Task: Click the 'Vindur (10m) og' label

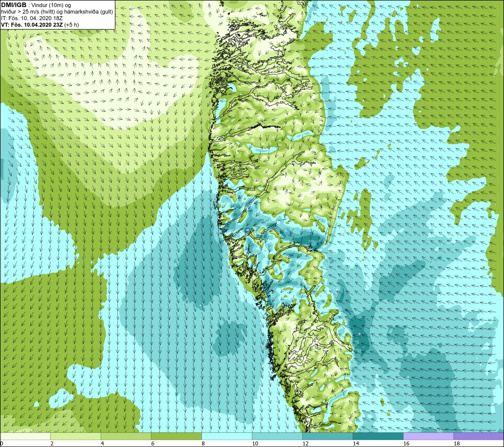Action: (52, 6)
